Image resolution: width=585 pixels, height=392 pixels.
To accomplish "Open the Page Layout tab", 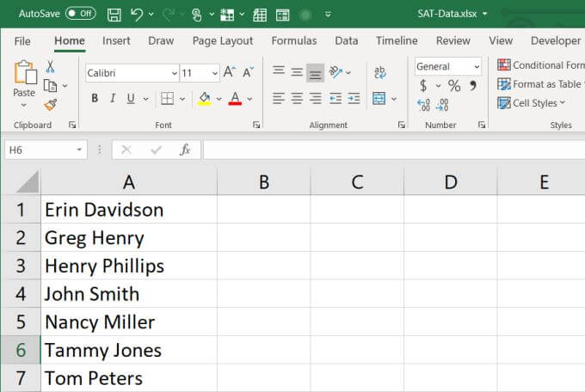I will coord(223,40).
